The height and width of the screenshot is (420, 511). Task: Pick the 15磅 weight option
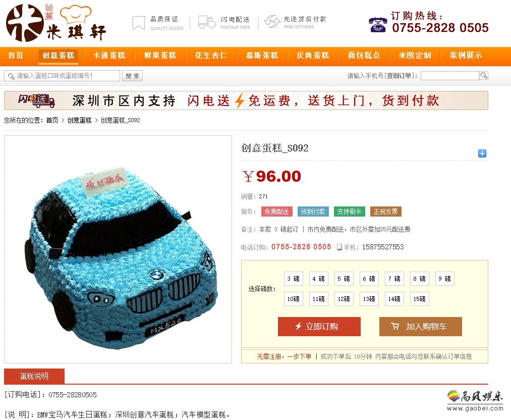419,299
